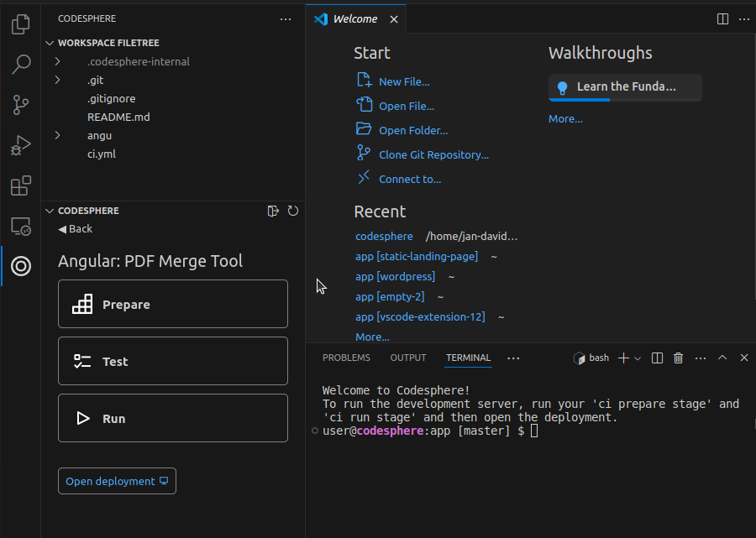Expand the .codesphere-internal folder

[58, 61]
